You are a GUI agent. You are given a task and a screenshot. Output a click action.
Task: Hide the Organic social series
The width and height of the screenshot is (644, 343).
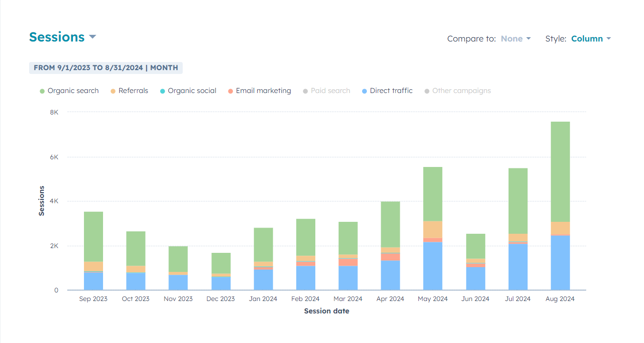pyautogui.click(x=188, y=91)
